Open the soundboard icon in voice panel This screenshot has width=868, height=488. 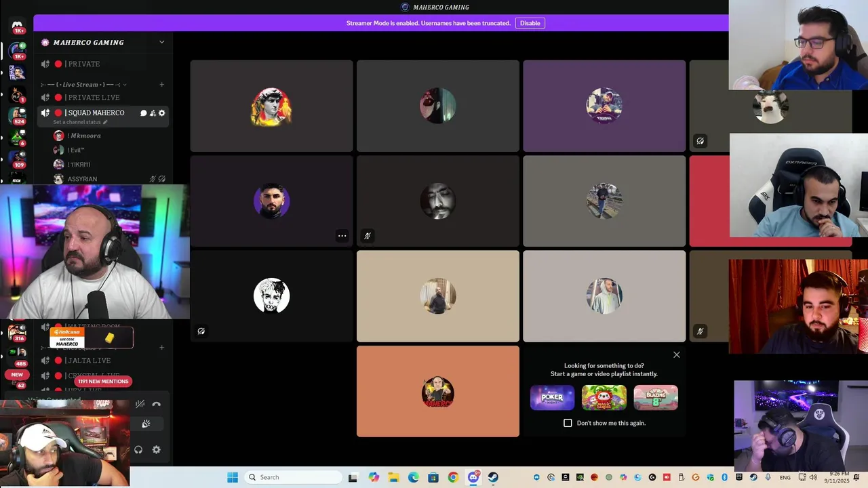pyautogui.click(x=146, y=424)
